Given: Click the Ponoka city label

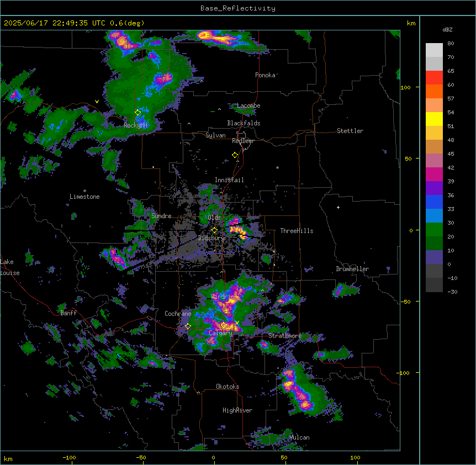Looking at the screenshot, I should pyautogui.click(x=265, y=75).
